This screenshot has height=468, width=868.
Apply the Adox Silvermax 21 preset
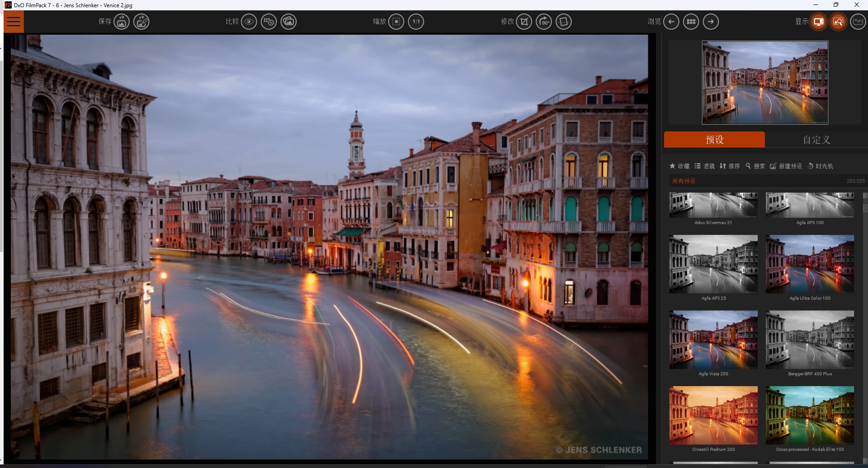tap(713, 205)
